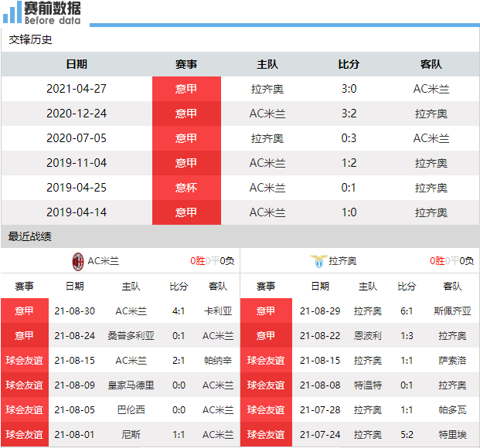Click opponent 帕多瓦

(452, 409)
